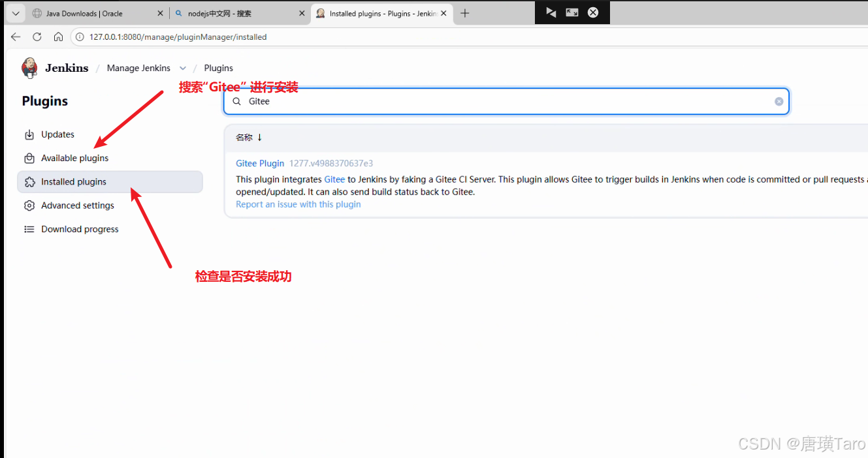Click Report an issue with this plugin
The width and height of the screenshot is (868, 458).
tap(298, 204)
